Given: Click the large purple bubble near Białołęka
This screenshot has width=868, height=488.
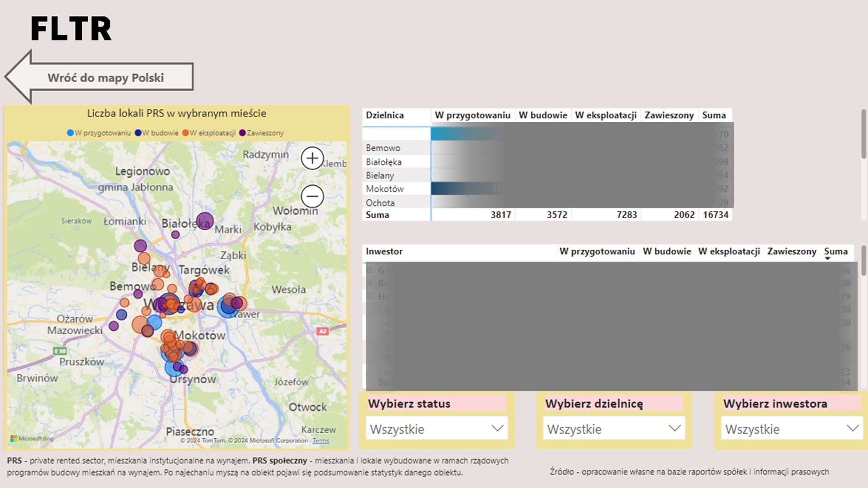Looking at the screenshot, I should pos(205,221).
